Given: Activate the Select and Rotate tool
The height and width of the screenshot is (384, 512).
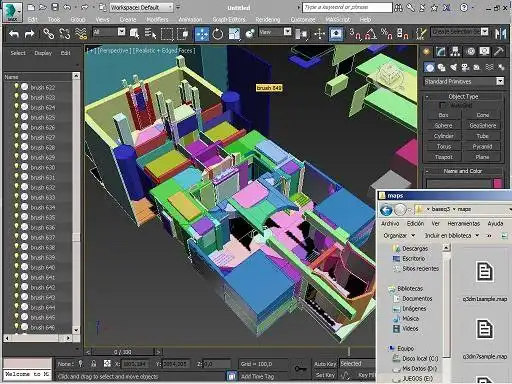Looking at the screenshot, I should 218,34.
